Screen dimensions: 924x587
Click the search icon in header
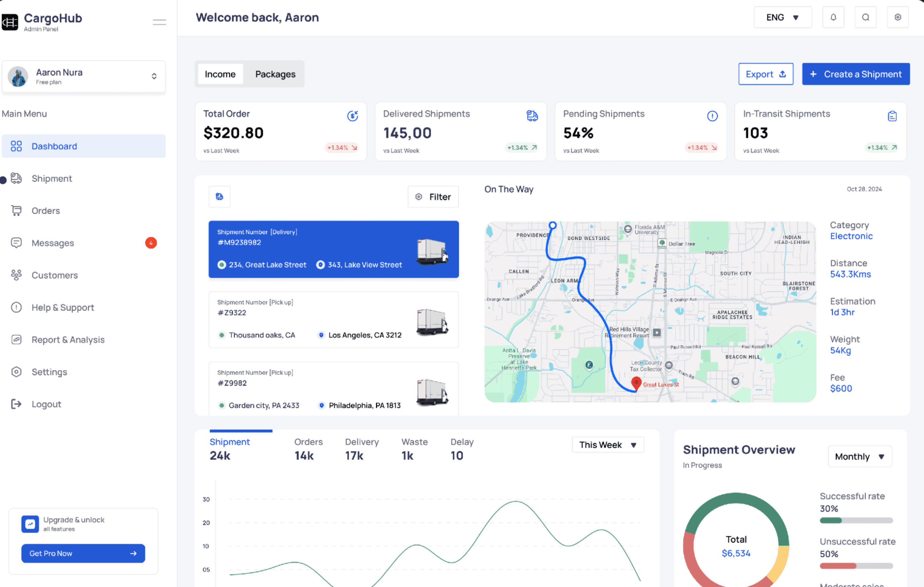click(x=865, y=17)
